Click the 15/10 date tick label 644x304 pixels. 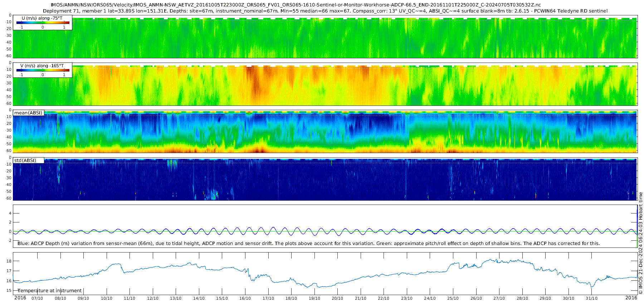tap(222, 298)
